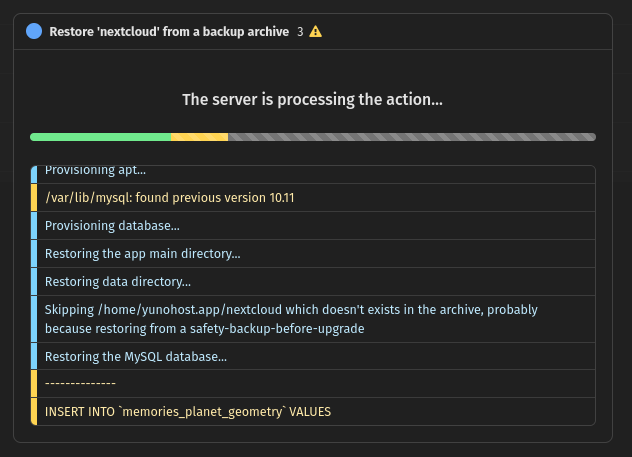Click yellow marker beside the /var/lib/mysql line
This screenshot has height=457, width=632.
point(34,198)
